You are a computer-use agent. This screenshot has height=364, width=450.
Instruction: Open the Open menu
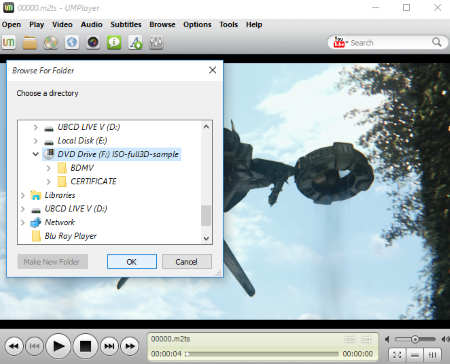[11, 25]
